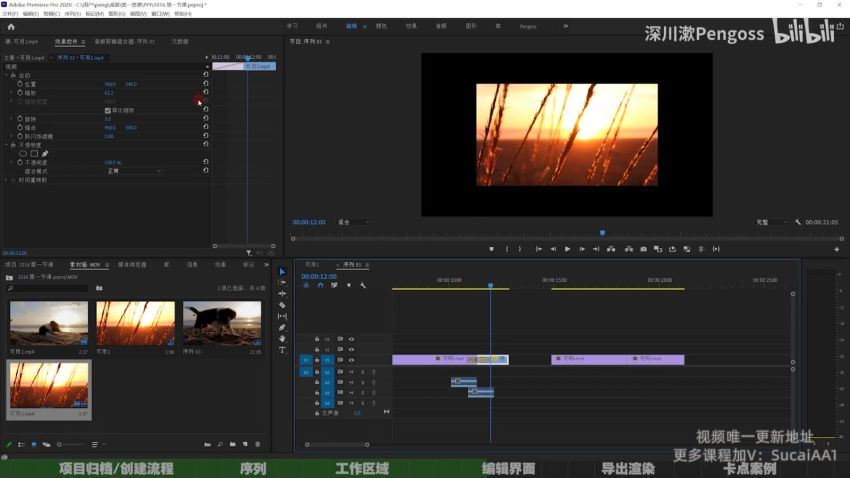The width and height of the screenshot is (850, 478).
Task: Toggle the Rotation animation stopwatch
Action: tap(20, 119)
